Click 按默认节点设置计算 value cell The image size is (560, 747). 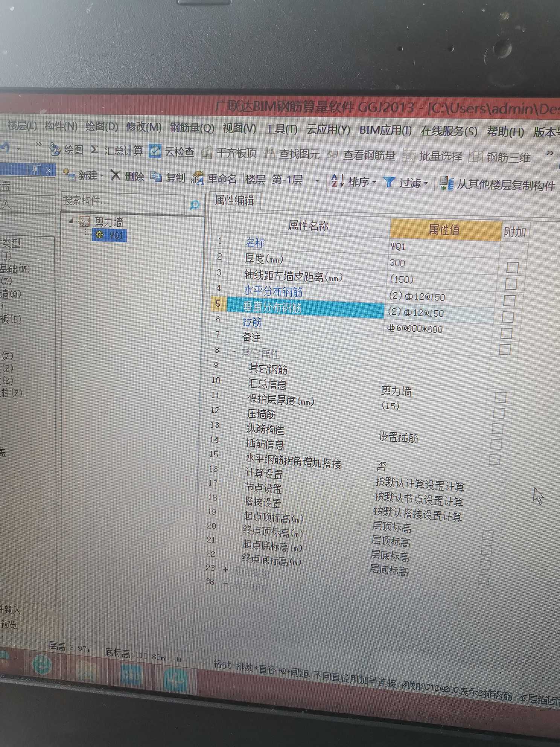[x=418, y=499]
